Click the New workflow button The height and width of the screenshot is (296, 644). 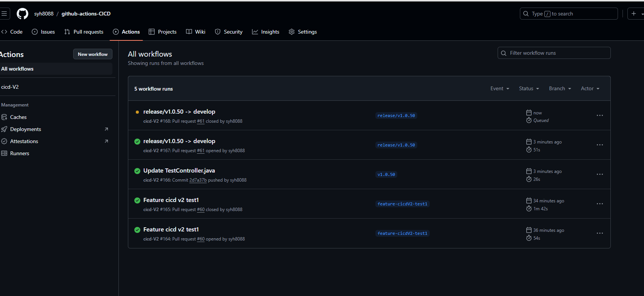[x=93, y=54]
